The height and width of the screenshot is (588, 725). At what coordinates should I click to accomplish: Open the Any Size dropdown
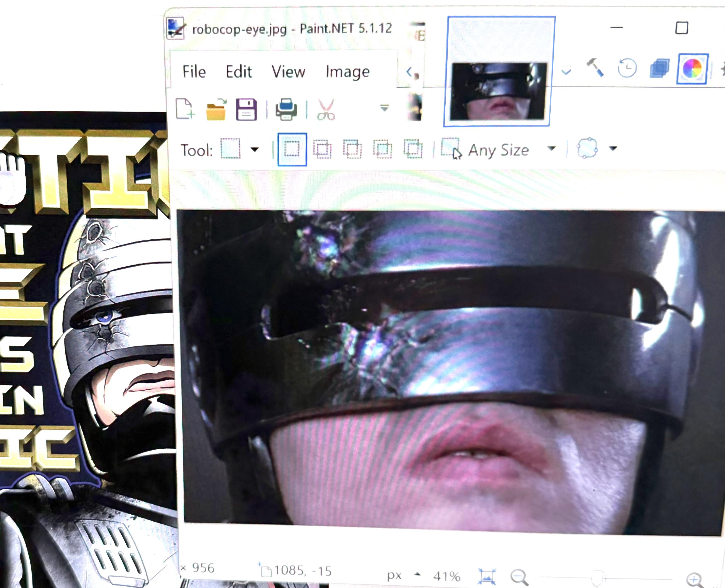552,149
